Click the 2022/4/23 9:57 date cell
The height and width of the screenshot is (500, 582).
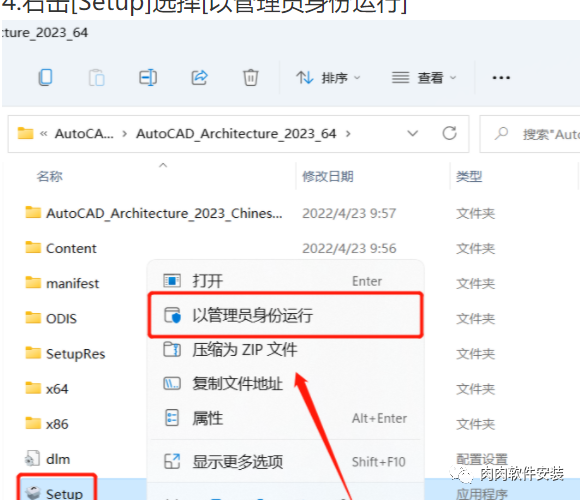[349, 213]
